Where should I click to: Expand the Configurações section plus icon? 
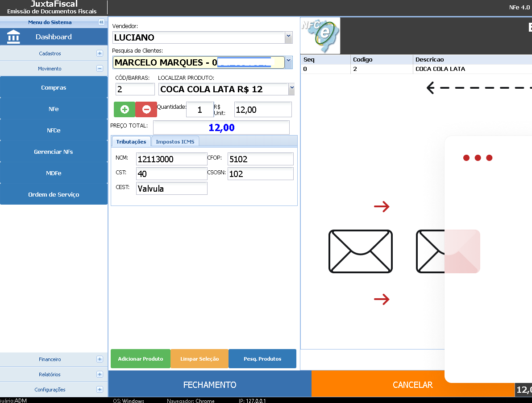click(100, 390)
